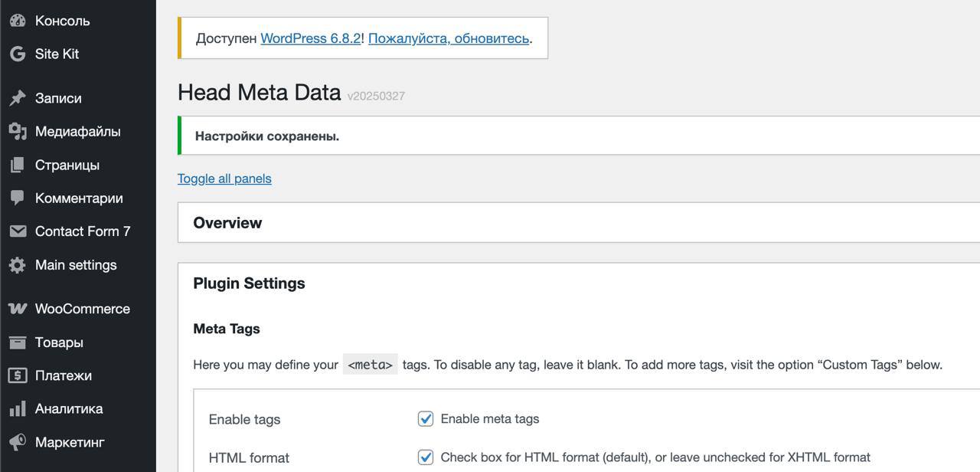Click the Contact Form 7 envelope icon

(18, 231)
